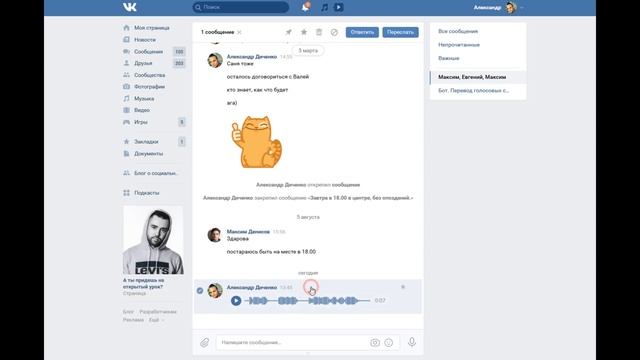Open the Максим, Евгений, Максим conversation
640x360 pixels.
tap(478, 77)
